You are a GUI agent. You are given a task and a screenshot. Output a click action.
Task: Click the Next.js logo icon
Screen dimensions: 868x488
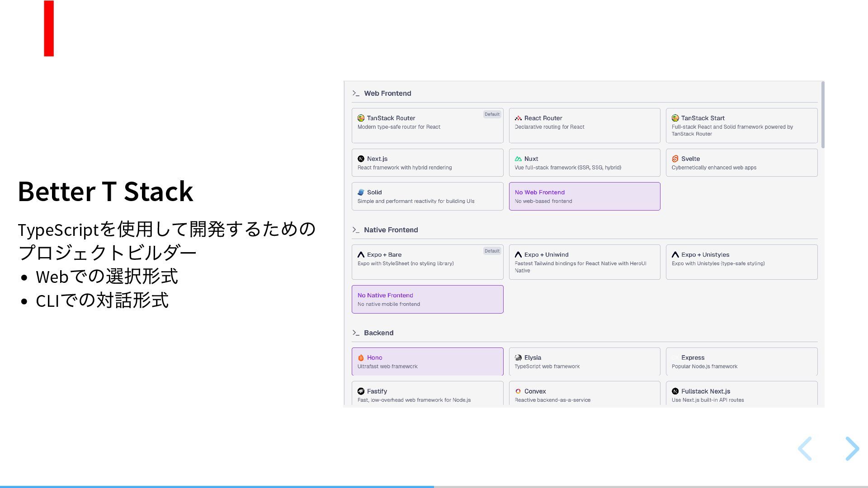[361, 159]
